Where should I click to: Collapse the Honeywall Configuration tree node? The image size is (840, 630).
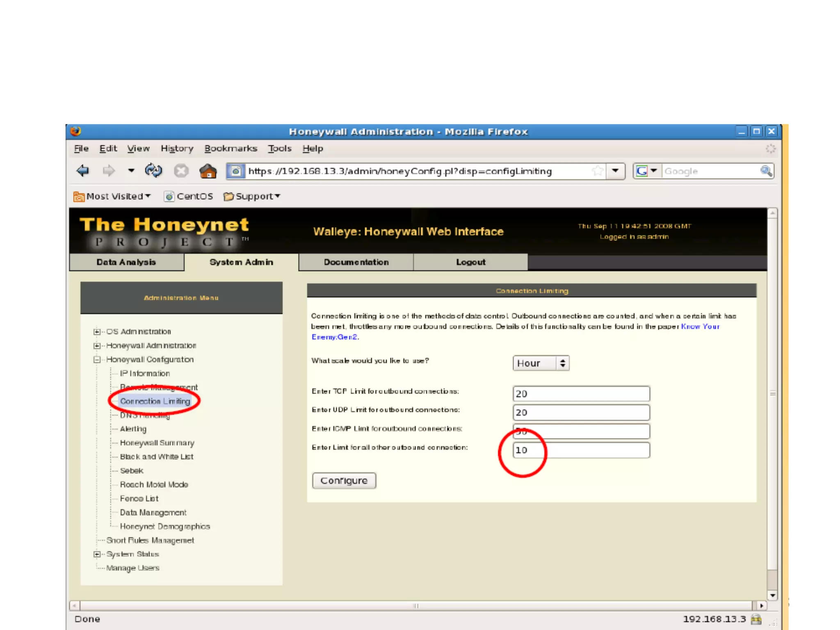pos(97,360)
